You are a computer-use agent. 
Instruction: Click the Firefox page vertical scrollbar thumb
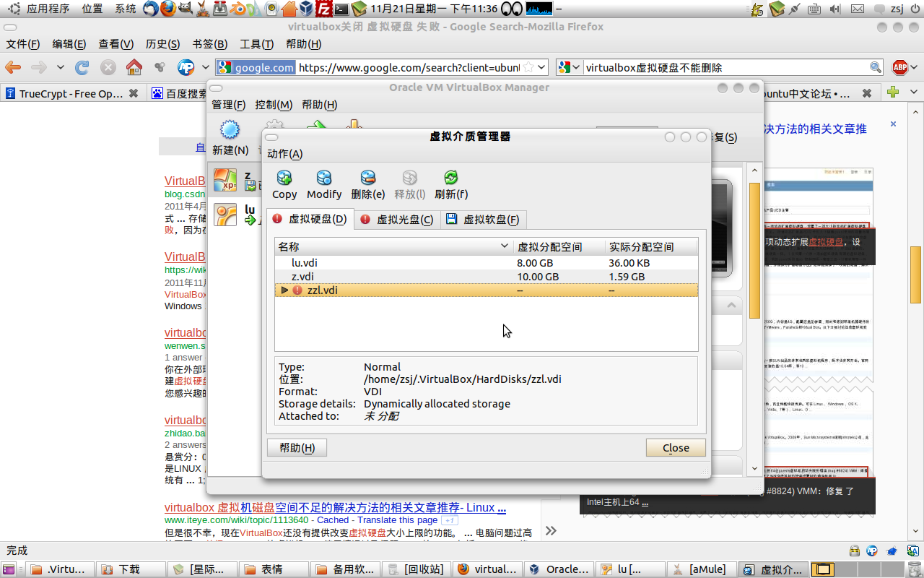(915, 276)
